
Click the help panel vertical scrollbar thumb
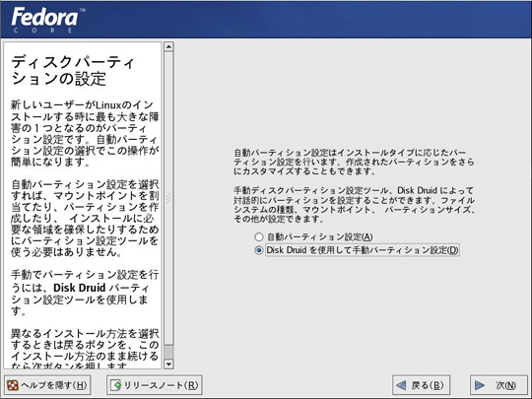[x=168, y=198]
